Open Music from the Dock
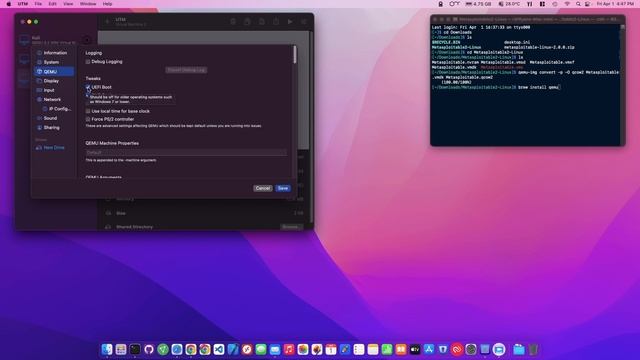Screen dimensions: 640x360 click(289, 349)
